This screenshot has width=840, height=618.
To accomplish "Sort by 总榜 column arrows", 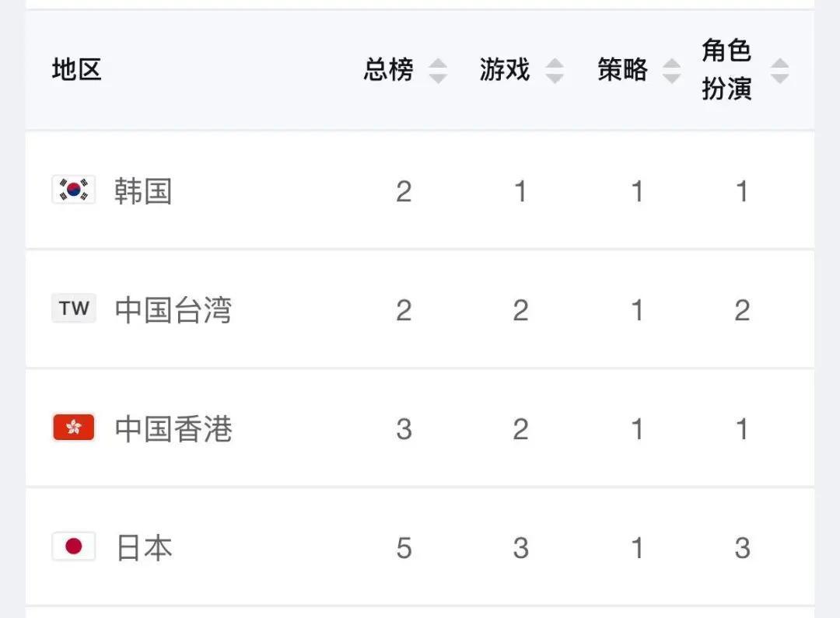I will point(438,71).
